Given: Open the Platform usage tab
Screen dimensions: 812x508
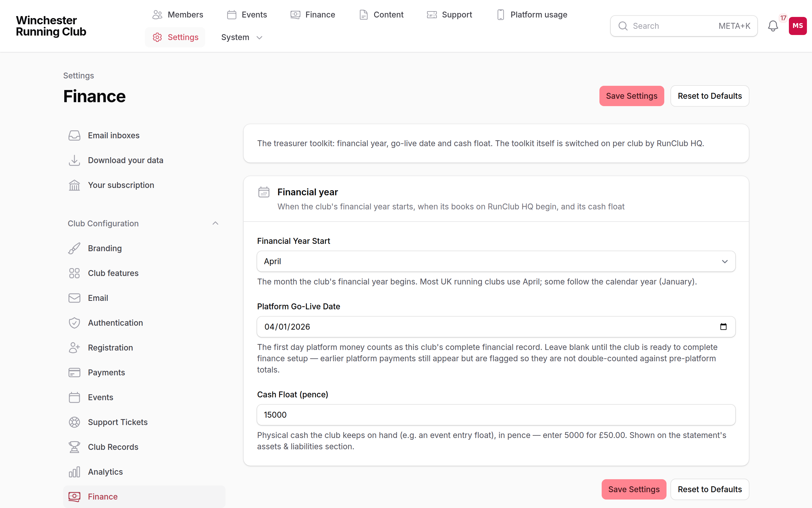Looking at the screenshot, I should (x=532, y=15).
